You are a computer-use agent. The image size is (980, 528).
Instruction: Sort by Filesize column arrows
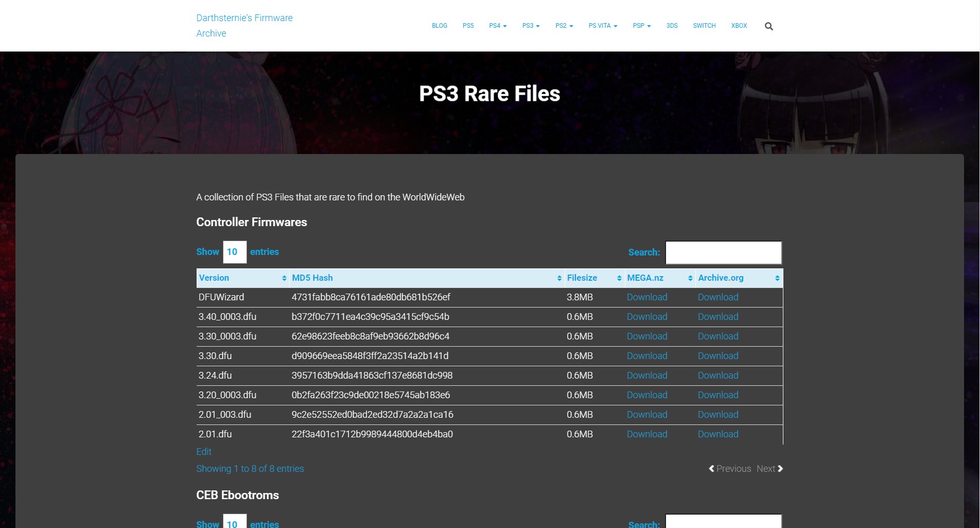[619, 278]
